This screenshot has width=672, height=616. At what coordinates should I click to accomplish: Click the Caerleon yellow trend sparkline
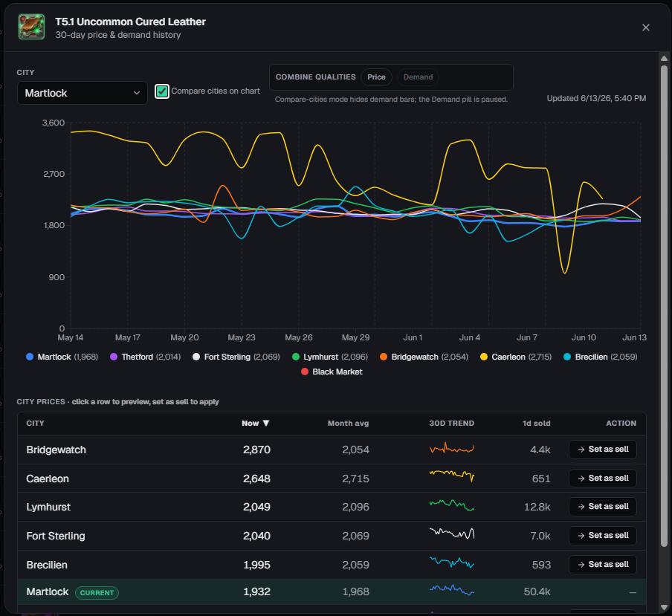pyautogui.click(x=452, y=476)
